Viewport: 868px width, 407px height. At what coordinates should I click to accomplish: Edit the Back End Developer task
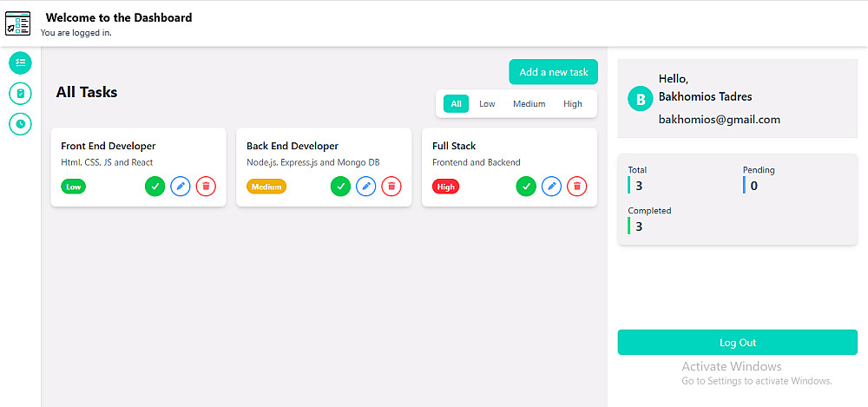366,187
